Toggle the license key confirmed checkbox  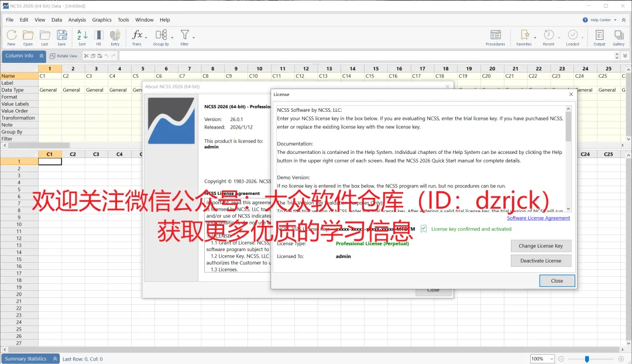(x=424, y=229)
